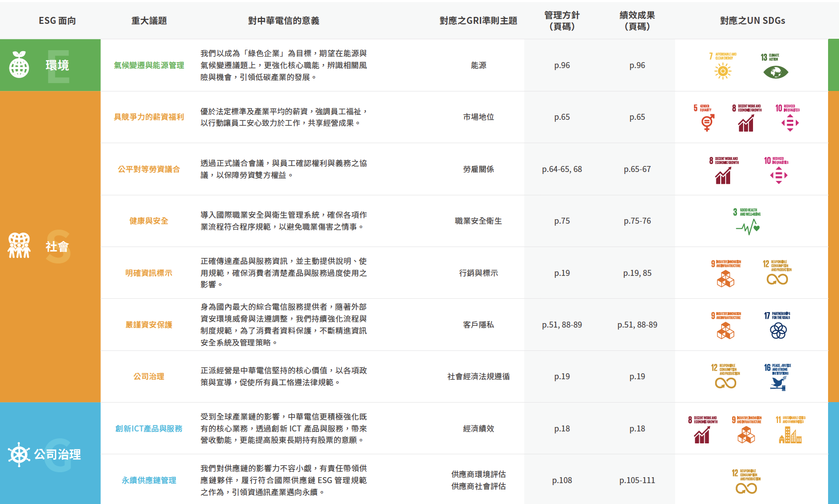Viewport: 839px width, 504px height.
Task: Click management page p.64-65, 68
Action: click(562, 169)
